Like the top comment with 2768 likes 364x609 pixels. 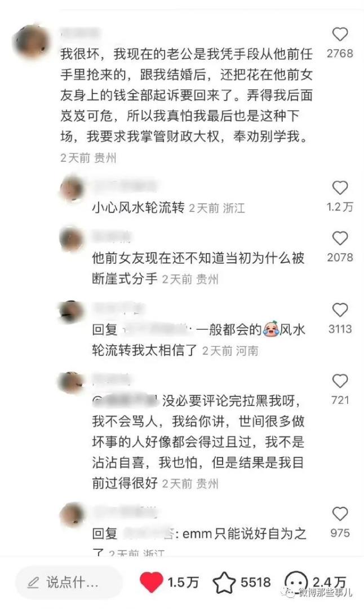click(x=340, y=34)
